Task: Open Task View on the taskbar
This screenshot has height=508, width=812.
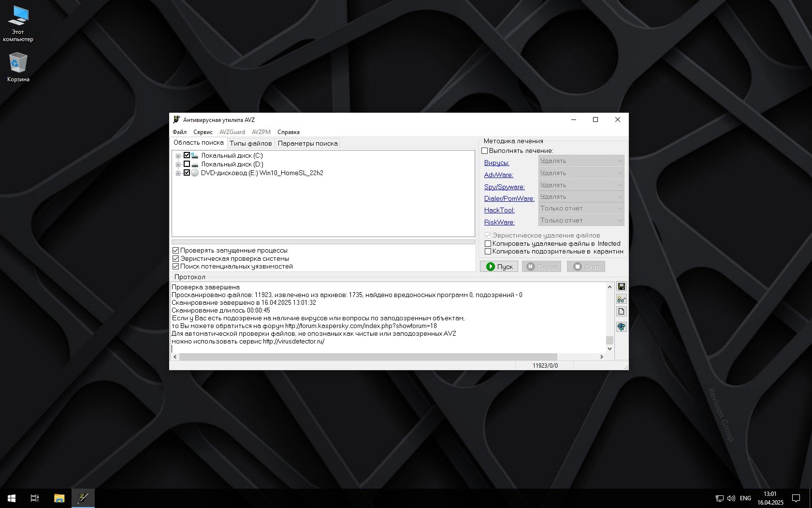Action: tap(35, 498)
